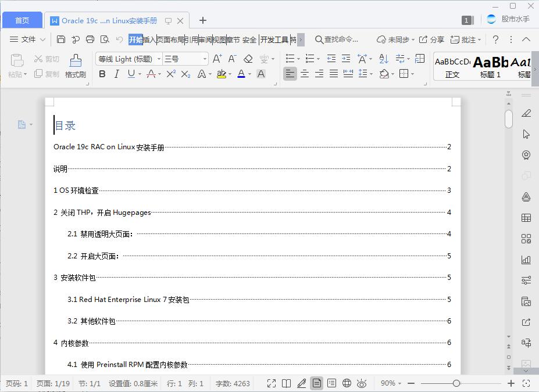Clear character formatting with the eraser icon
The height and width of the screenshot is (392, 539).
click(248, 59)
